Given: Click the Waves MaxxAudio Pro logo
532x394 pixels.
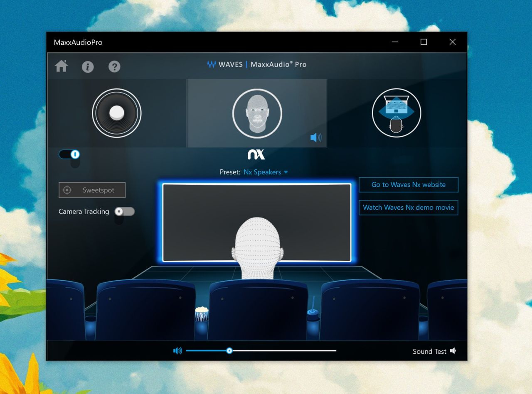Looking at the screenshot, I should 257,64.
